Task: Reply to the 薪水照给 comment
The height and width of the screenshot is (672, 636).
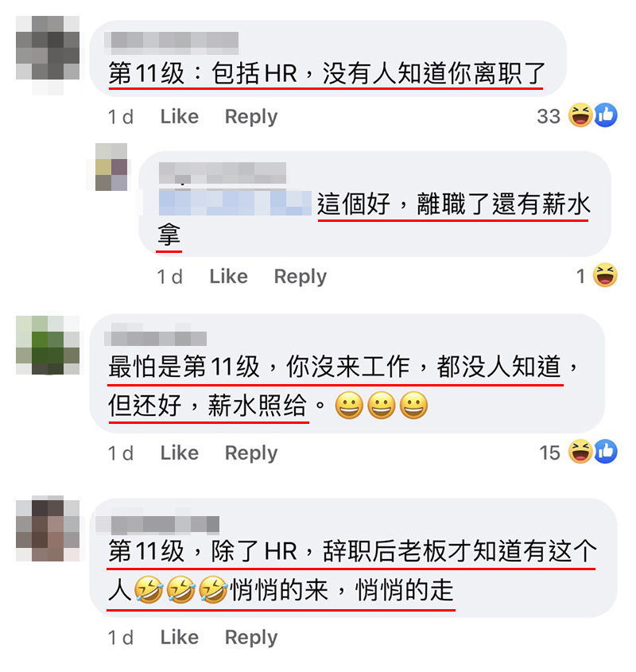Action: tap(251, 453)
